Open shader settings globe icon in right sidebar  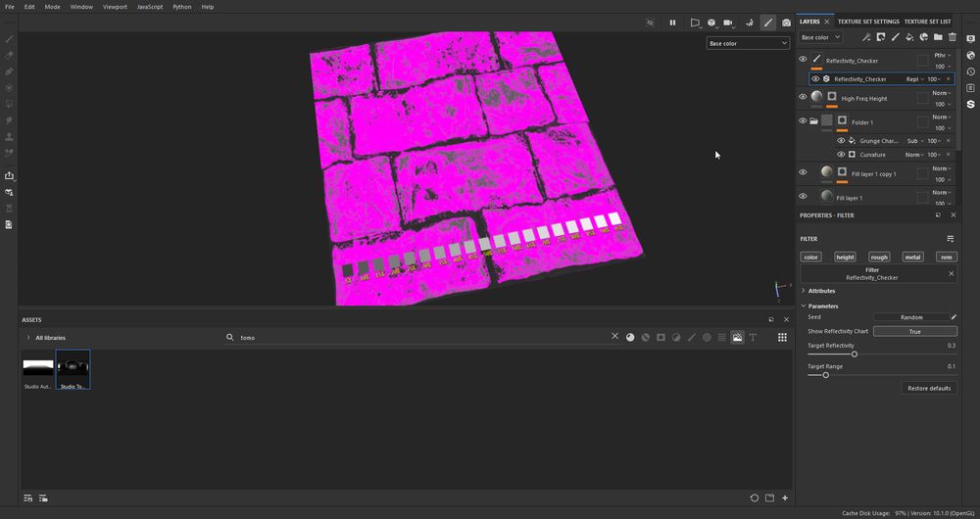click(x=970, y=55)
